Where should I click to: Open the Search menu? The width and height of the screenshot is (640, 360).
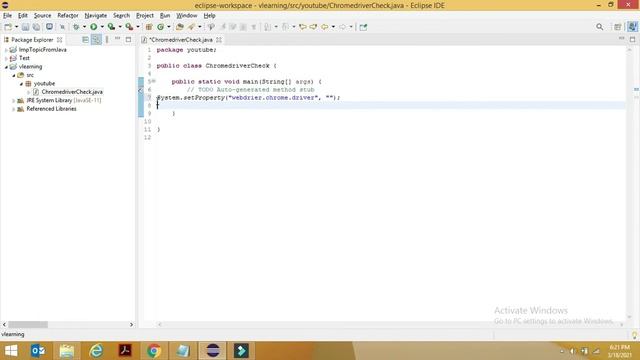pos(121,16)
